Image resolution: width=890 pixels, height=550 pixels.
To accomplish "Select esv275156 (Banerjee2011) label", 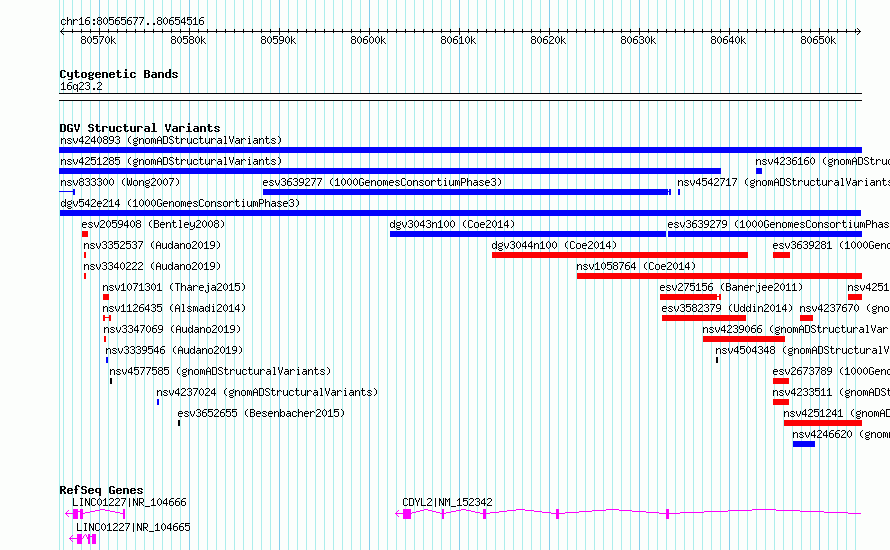I will coord(731,287).
